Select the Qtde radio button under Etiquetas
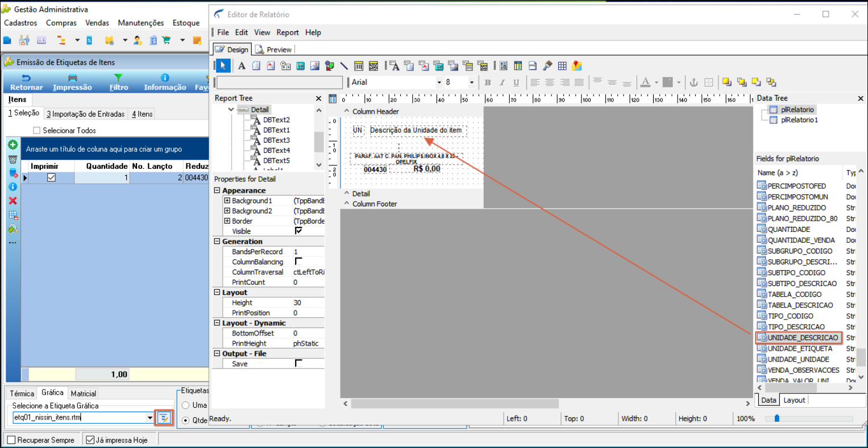Screen dimensions: 868x448 coord(185,420)
